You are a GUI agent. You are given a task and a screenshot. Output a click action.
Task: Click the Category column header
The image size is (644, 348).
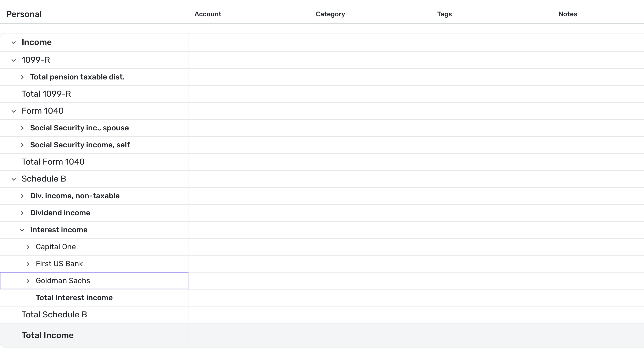coord(330,14)
